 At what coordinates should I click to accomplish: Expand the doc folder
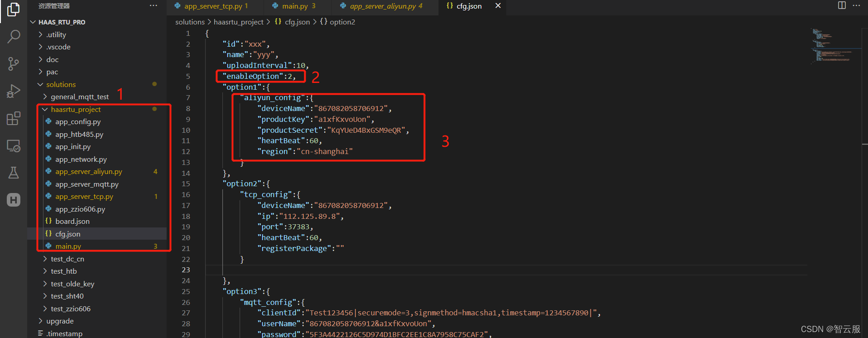pyautogui.click(x=52, y=59)
